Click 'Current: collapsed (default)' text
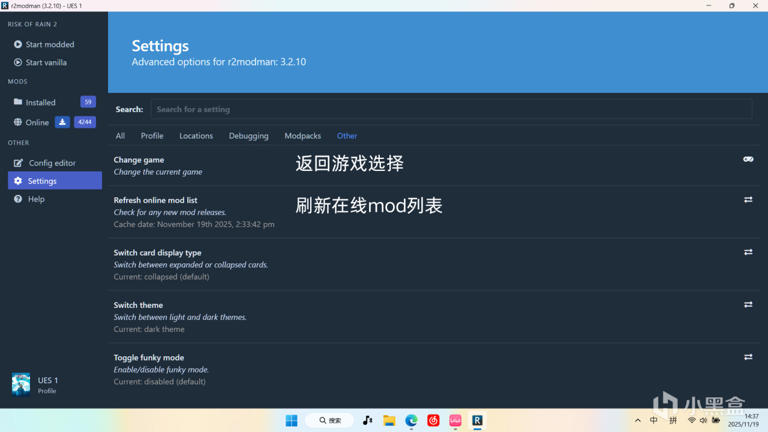This screenshot has height=432, width=768. [161, 276]
